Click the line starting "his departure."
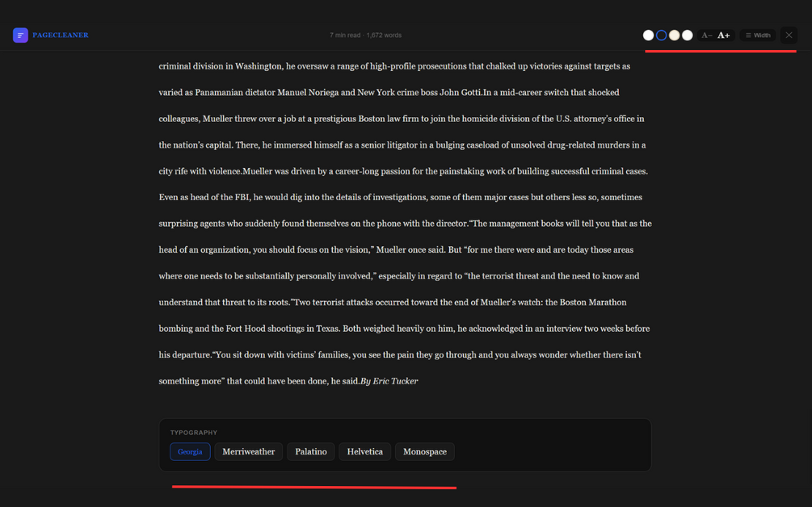Screen dimensions: 812x507 click(400, 355)
